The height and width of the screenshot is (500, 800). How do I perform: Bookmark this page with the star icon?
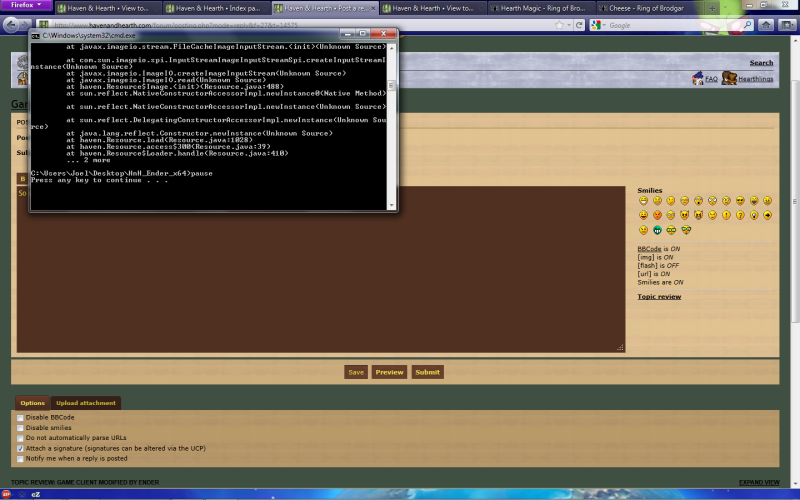point(560,25)
